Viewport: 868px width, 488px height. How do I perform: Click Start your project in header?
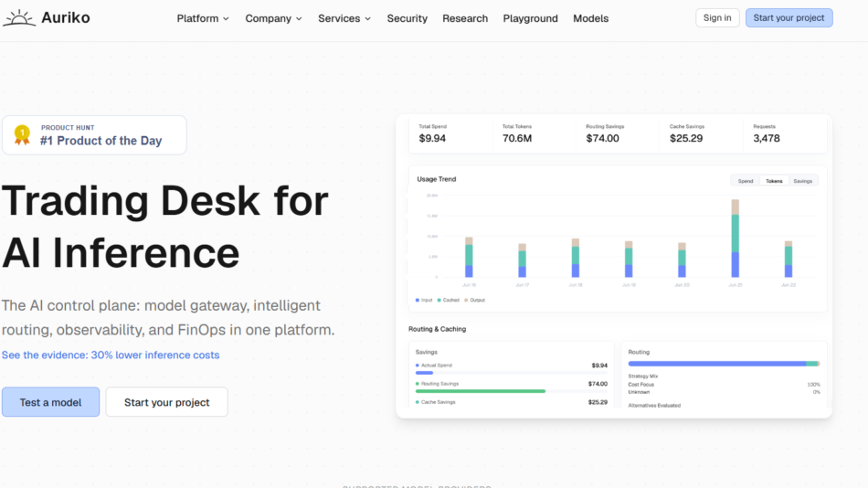point(789,17)
